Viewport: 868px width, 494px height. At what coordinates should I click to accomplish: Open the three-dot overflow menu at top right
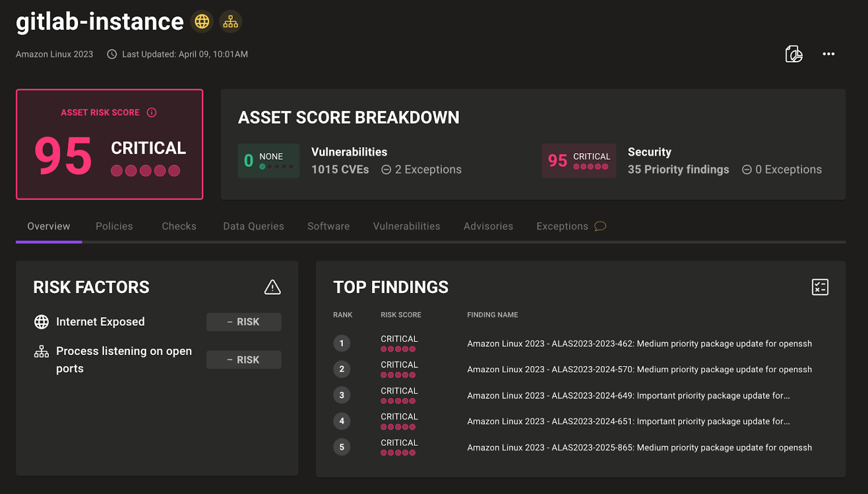pos(828,54)
